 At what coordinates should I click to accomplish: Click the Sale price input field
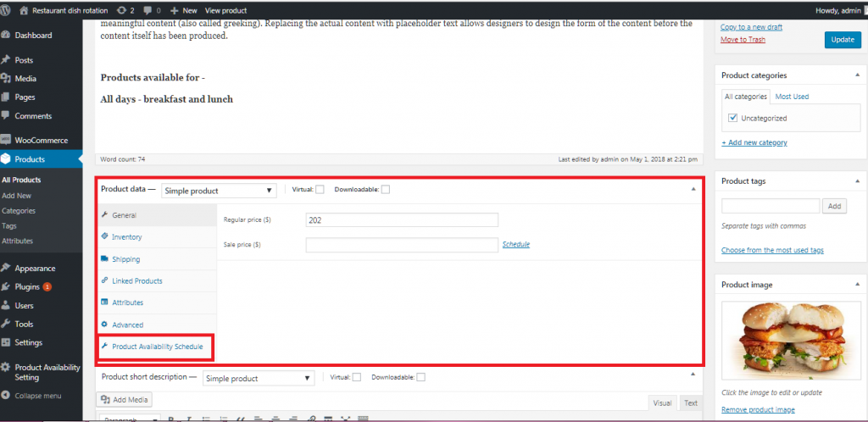pos(402,245)
